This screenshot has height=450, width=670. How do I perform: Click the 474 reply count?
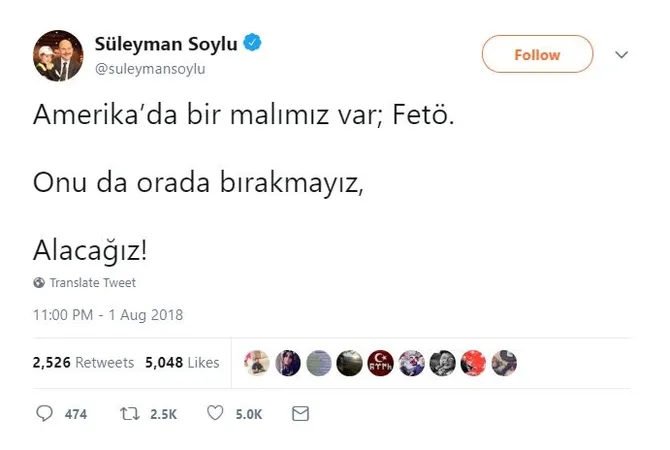coord(76,413)
